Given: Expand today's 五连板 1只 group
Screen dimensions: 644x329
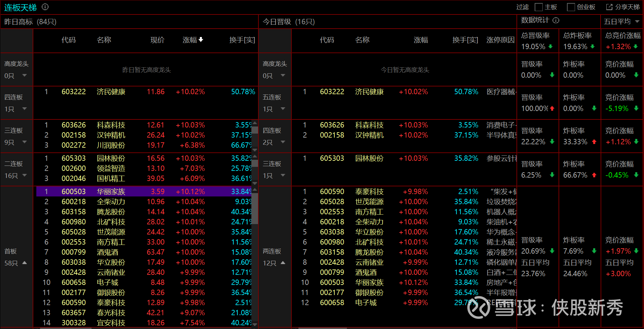Looking at the screenshot, I should tap(283, 109).
